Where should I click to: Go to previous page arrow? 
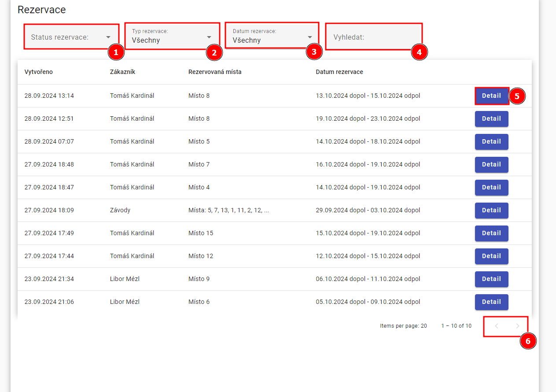coord(497,326)
